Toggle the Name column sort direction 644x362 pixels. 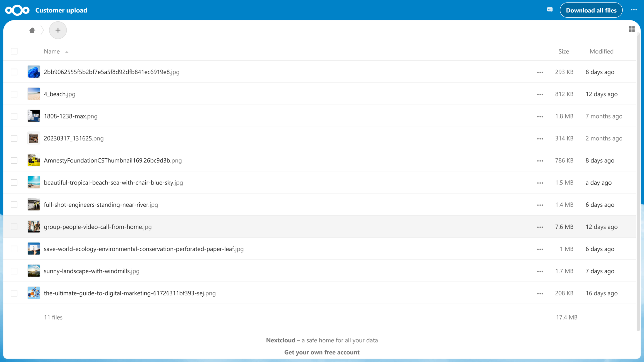67,51
